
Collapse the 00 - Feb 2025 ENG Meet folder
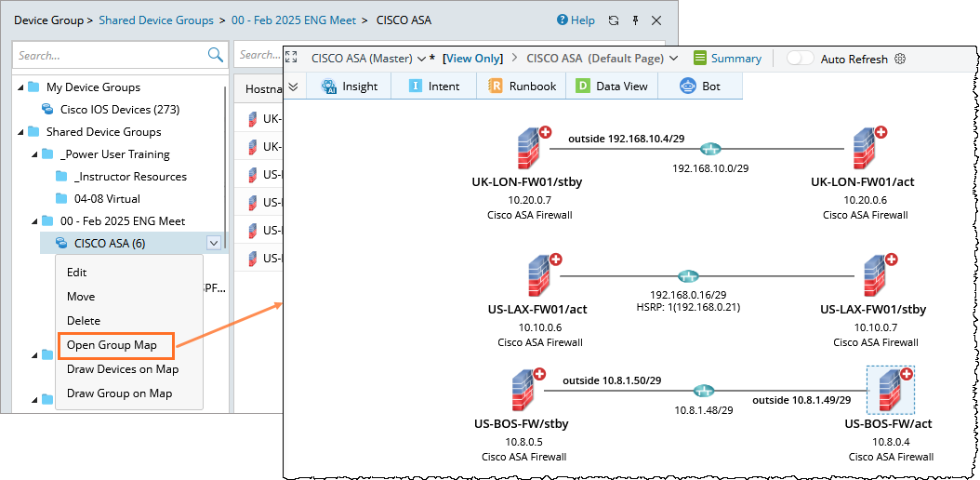pos(34,221)
